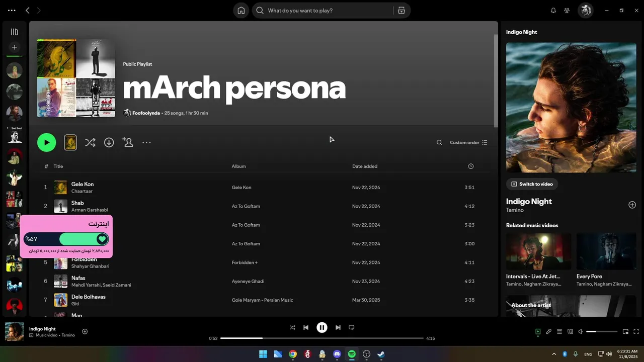Expand Your Library sidebar

[15, 32]
